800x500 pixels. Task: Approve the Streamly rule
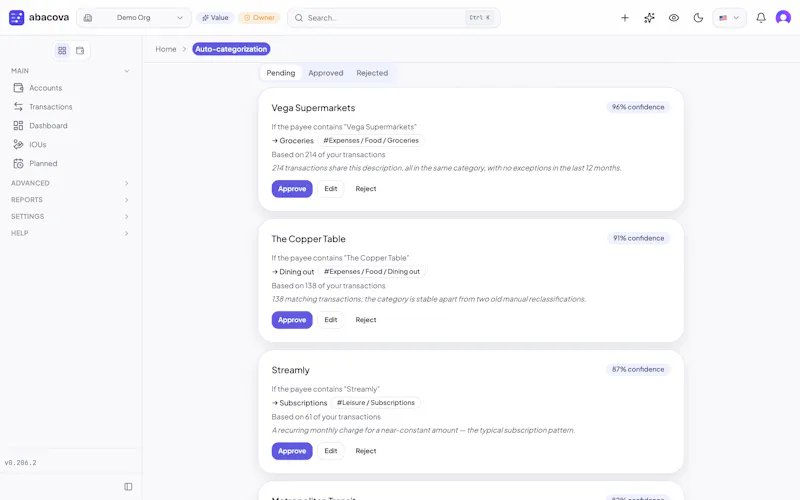[292, 451]
